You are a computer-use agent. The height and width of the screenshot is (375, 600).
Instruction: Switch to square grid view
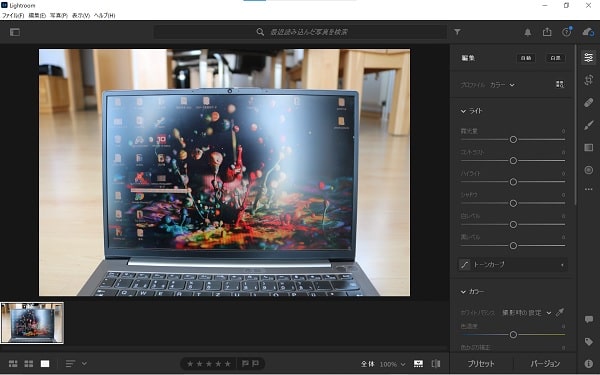pyautogui.click(x=29, y=364)
